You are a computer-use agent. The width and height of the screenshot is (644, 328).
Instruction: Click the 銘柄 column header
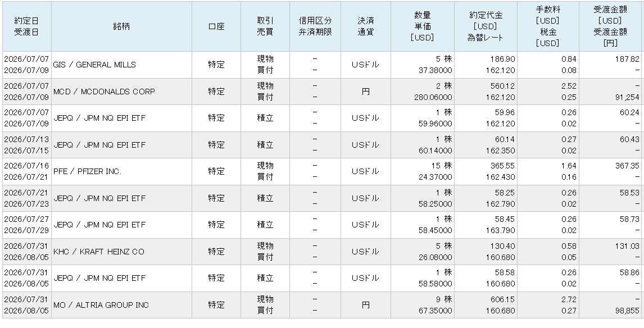pyautogui.click(x=121, y=26)
